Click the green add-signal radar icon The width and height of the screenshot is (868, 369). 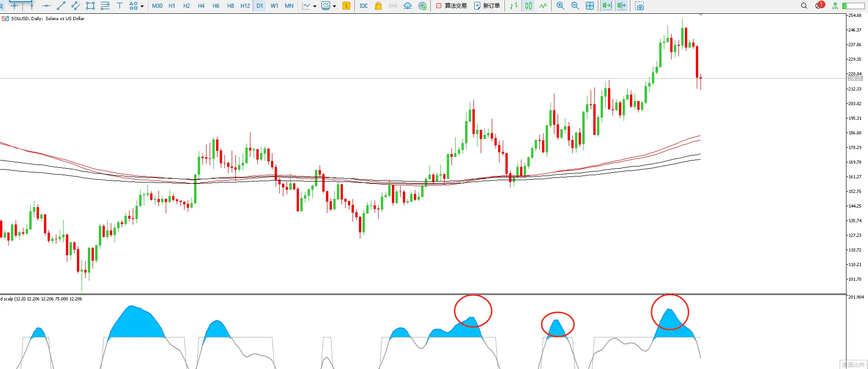[423, 6]
